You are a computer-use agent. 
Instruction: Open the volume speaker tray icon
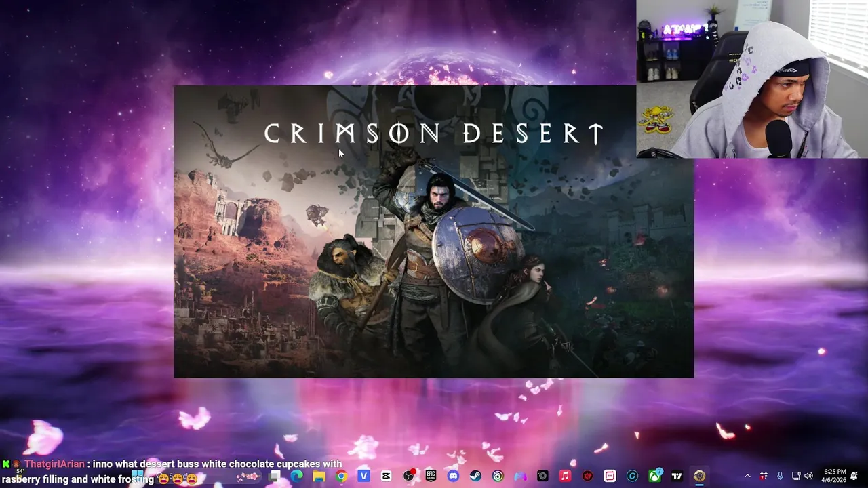(808, 476)
